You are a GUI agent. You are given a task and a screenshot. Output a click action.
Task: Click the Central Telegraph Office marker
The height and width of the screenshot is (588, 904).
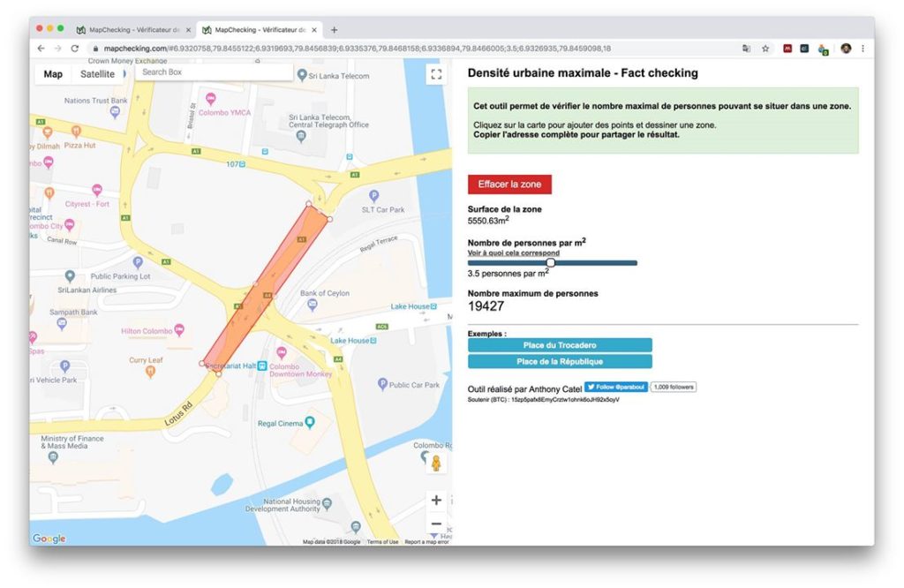[300, 136]
